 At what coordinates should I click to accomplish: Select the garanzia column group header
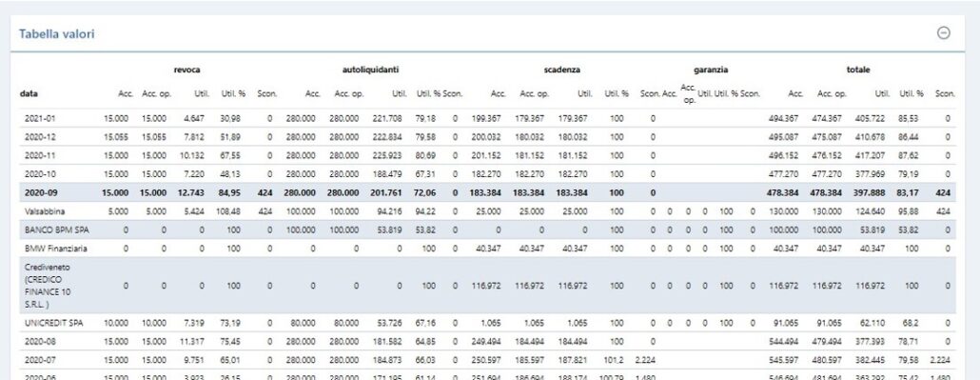click(x=711, y=70)
